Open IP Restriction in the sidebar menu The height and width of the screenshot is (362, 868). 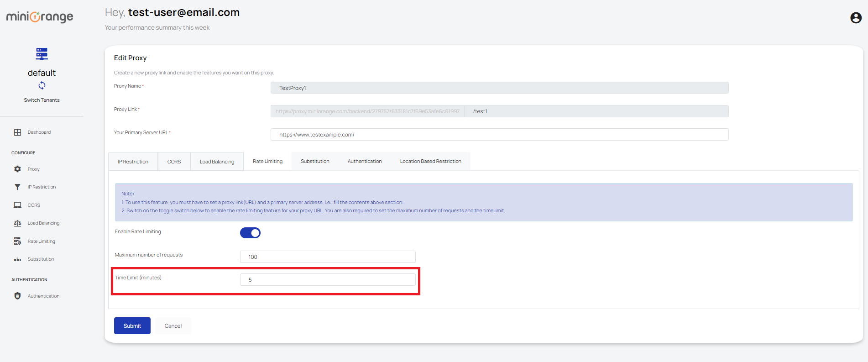42,187
